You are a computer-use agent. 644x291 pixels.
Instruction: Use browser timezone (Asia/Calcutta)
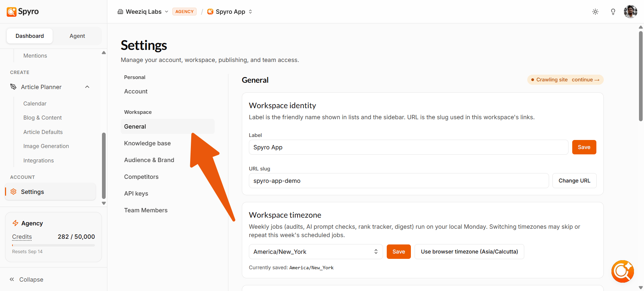pos(469,251)
